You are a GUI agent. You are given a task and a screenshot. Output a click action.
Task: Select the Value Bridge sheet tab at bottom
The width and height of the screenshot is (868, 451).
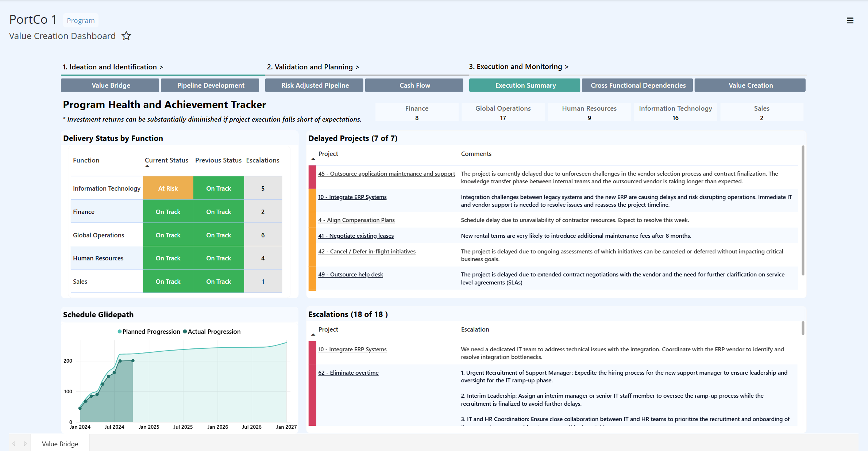60,444
